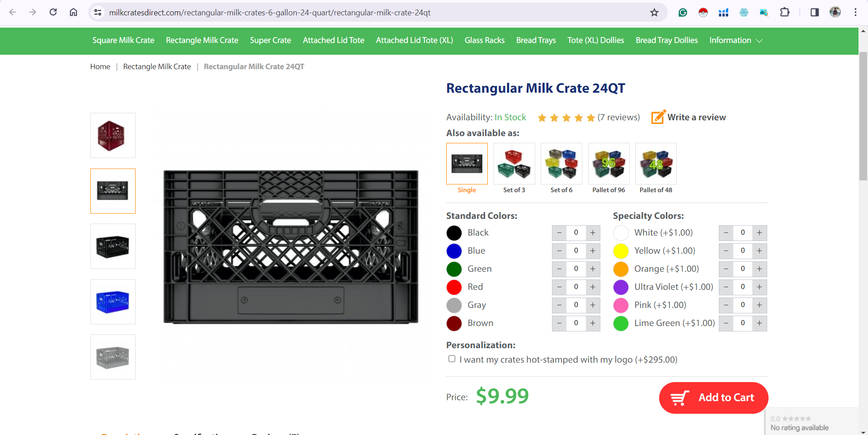Increase Black crate quantity with plus
868x435 pixels.
click(593, 233)
